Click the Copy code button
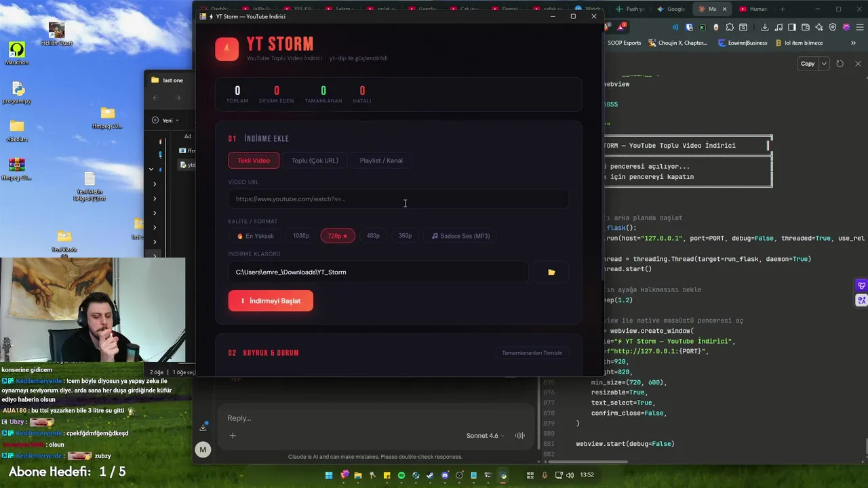 pyautogui.click(x=807, y=64)
